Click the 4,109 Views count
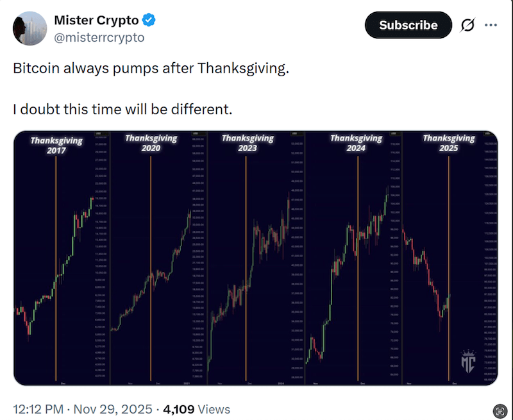 (196, 409)
